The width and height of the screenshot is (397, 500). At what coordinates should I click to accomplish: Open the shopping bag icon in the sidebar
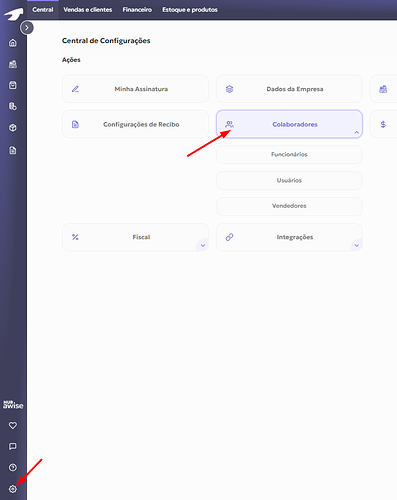13,85
